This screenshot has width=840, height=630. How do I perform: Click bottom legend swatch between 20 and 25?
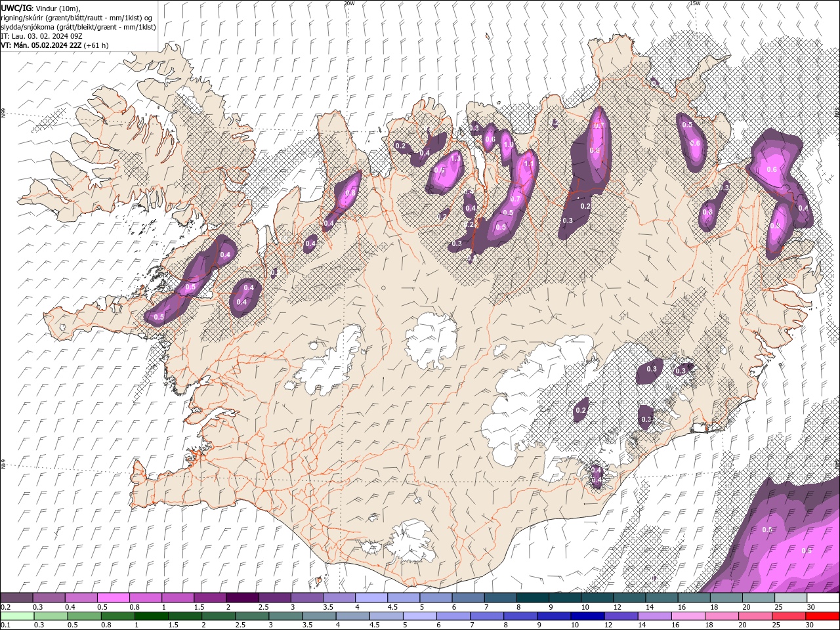[x=754, y=616]
